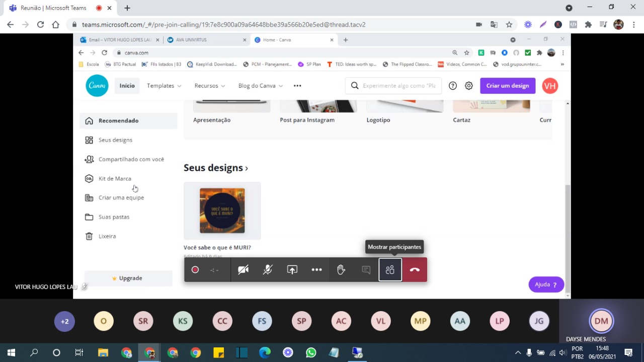Open the meeting chat conversation icon

pos(366,270)
